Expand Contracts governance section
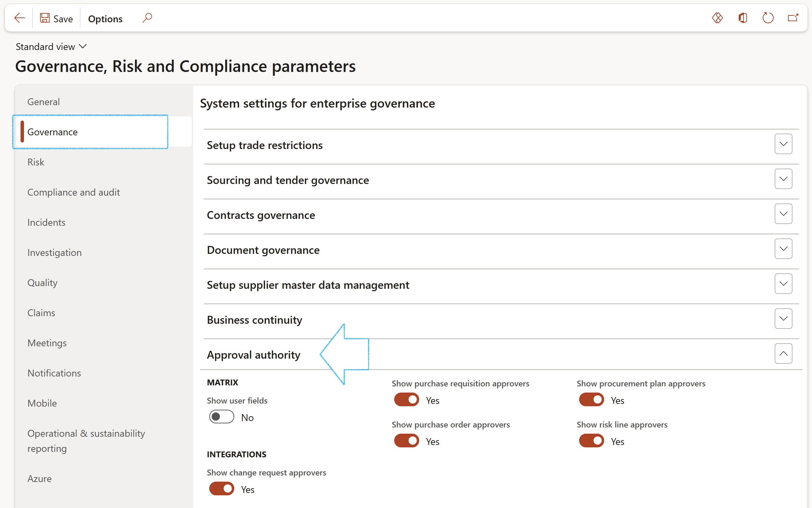This screenshot has width=812, height=508. tap(783, 214)
